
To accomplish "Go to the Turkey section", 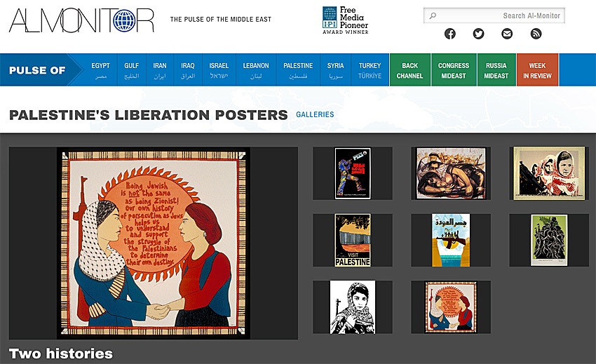I will [x=370, y=70].
